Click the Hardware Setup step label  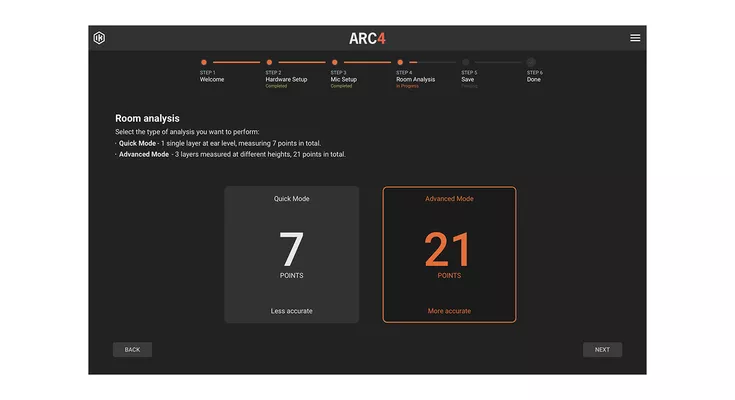click(x=286, y=79)
